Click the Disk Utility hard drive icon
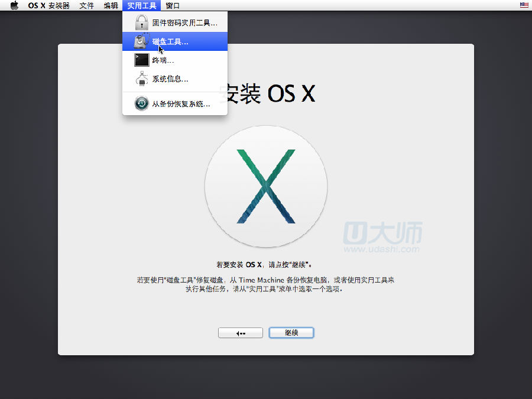The image size is (532, 399). [x=141, y=42]
